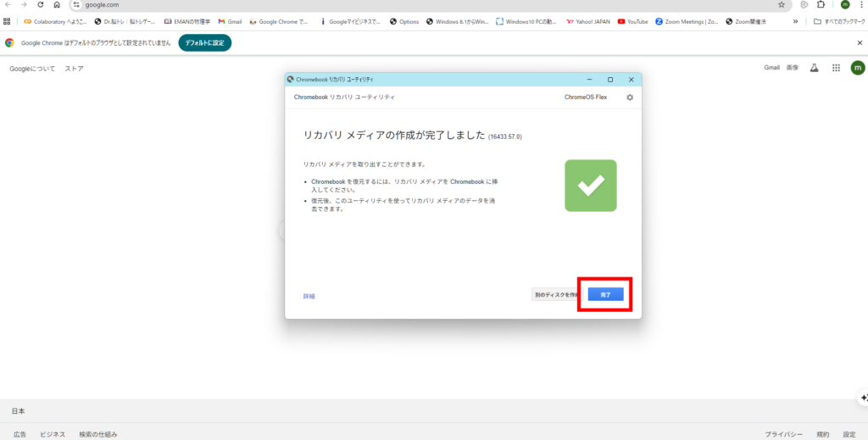The image size is (868, 440).
Task: Open the green Google account avatar
Action: 858,68
